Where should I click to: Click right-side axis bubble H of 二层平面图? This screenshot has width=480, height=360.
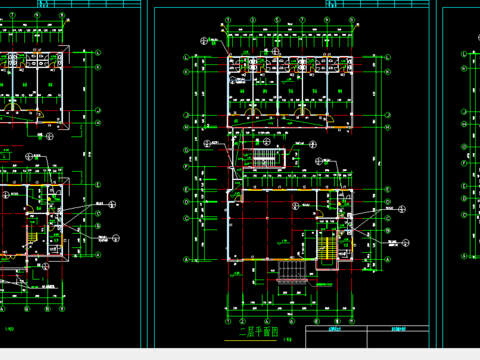point(388,127)
